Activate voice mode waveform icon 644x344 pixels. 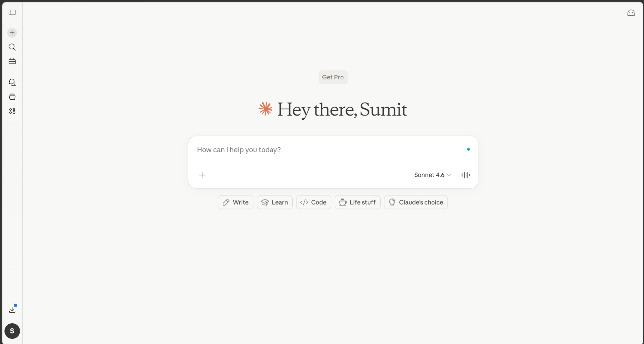pos(465,175)
